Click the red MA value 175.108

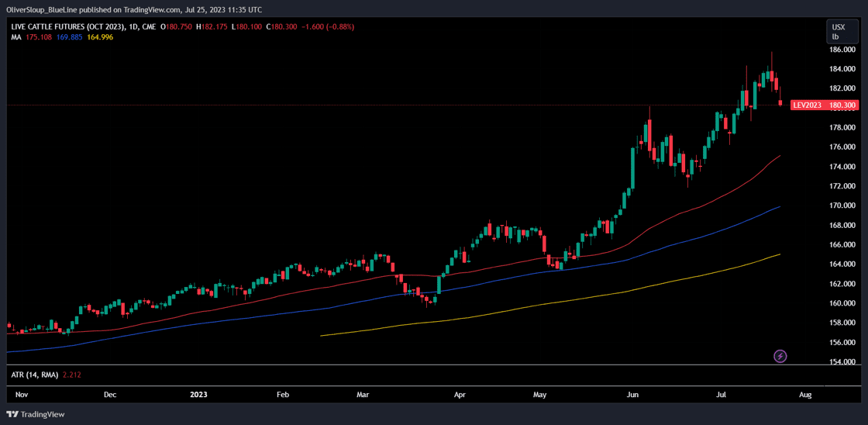click(38, 36)
